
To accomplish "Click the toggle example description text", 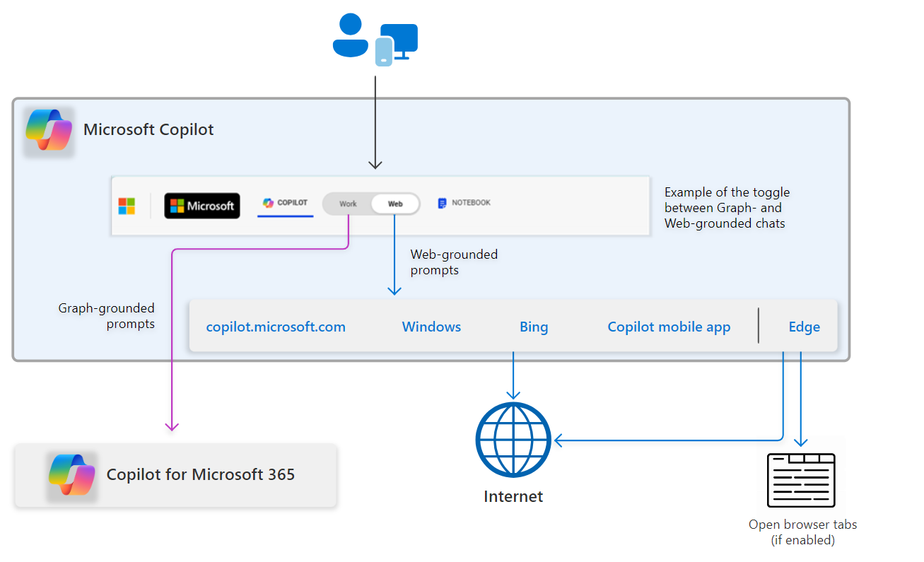I will pyautogui.click(x=727, y=208).
